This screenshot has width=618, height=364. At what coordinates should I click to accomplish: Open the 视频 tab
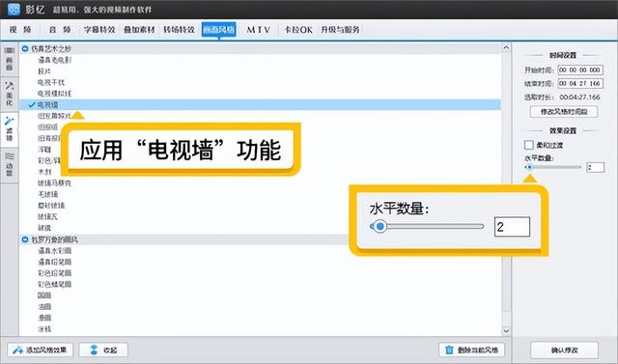[x=20, y=30]
